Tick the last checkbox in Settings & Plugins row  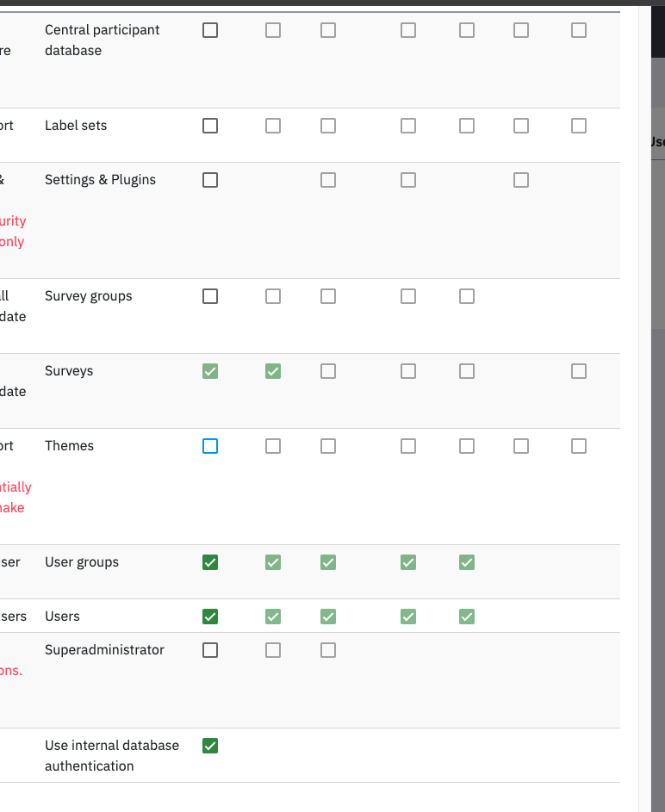[x=521, y=180]
